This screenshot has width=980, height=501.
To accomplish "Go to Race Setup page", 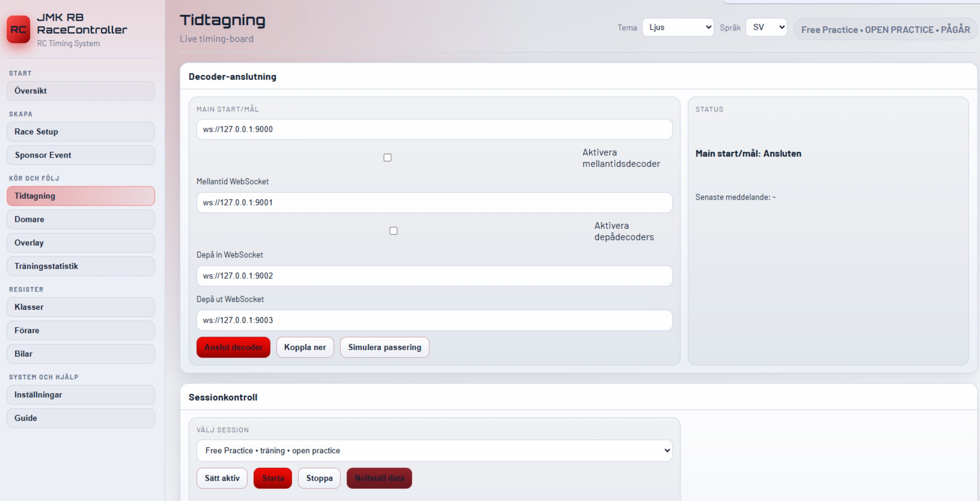I will [x=81, y=132].
